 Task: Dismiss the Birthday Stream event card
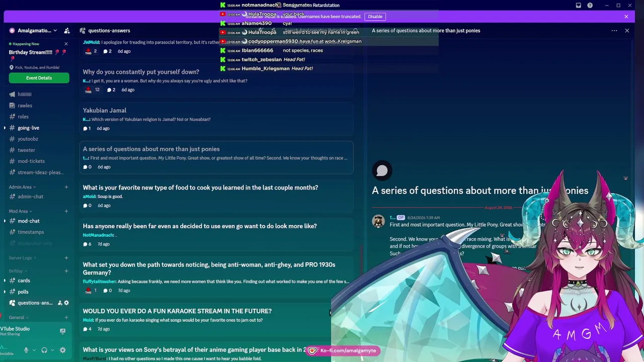66,44
